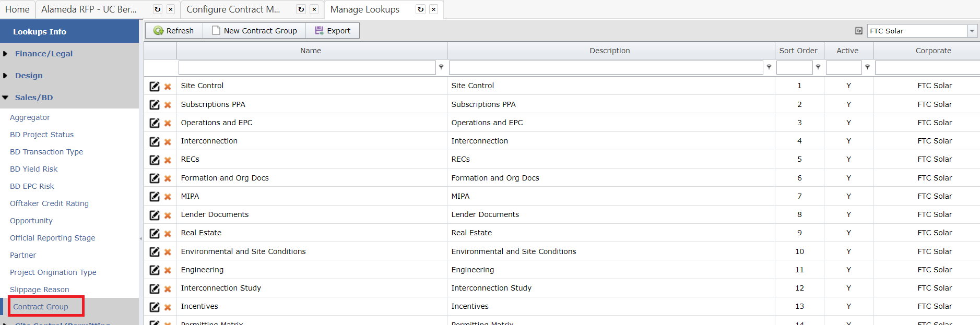This screenshot has width=980, height=325.
Task: Delete the Lender Documents row
Action: click(x=168, y=215)
